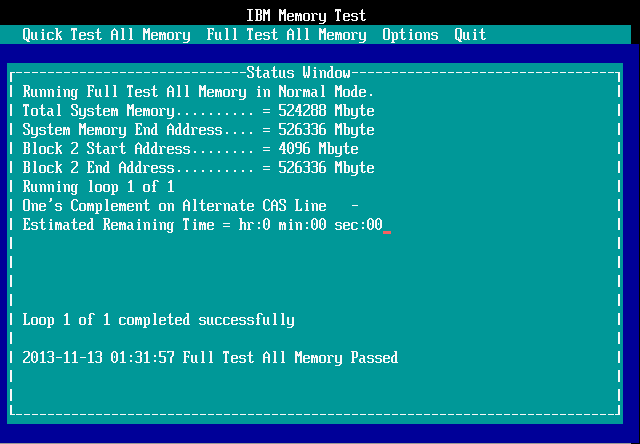This screenshot has height=444, width=640.
Task: Click the Block 2 End Address line
Action: 198,168
